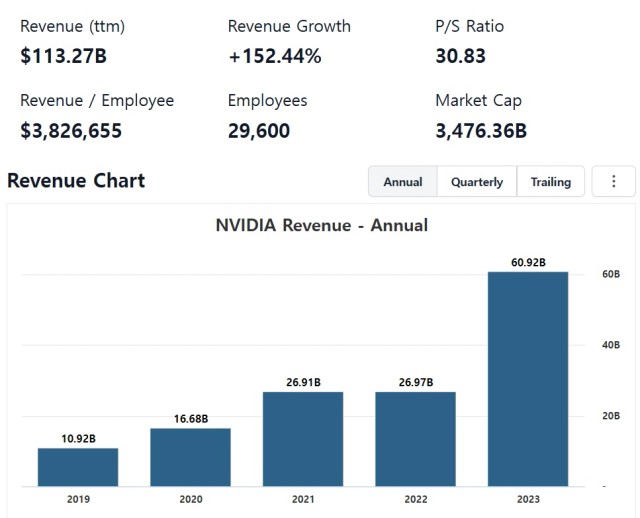Click the 20B y-axis label
The height and width of the screenshot is (518, 640).
pyautogui.click(x=611, y=416)
